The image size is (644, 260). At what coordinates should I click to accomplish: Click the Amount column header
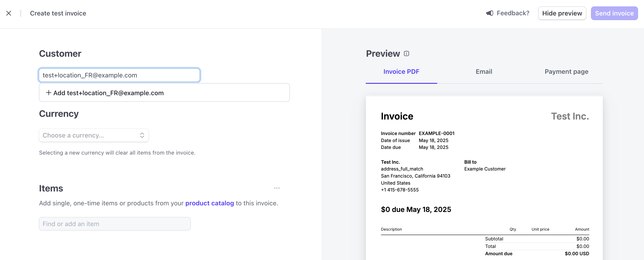[x=582, y=229]
